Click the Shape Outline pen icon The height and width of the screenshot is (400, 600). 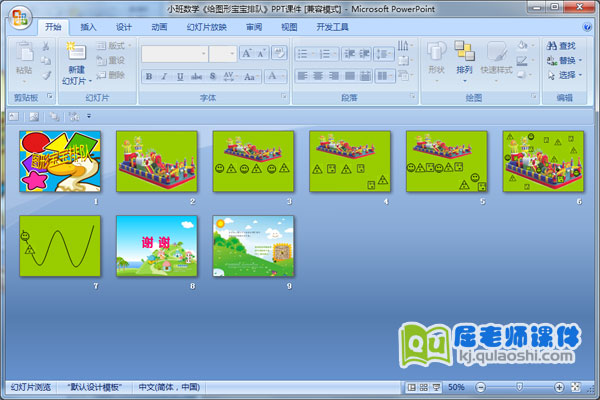click(x=524, y=60)
